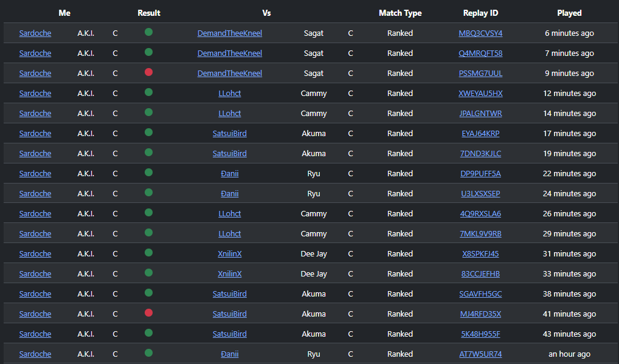The width and height of the screenshot is (619, 364).
Task: Open Ðanii profile in 22 minutes ago row
Action: (x=230, y=174)
